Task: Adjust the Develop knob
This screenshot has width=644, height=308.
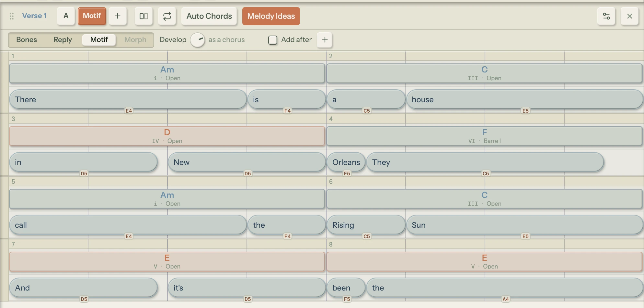Action: click(x=197, y=40)
